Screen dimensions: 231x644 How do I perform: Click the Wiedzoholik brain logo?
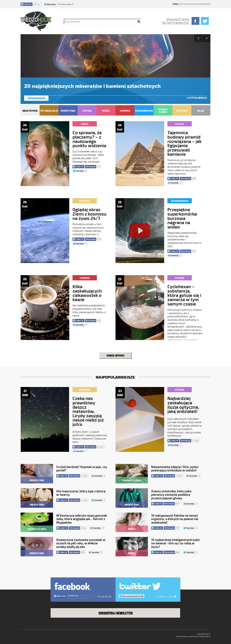(36, 21)
